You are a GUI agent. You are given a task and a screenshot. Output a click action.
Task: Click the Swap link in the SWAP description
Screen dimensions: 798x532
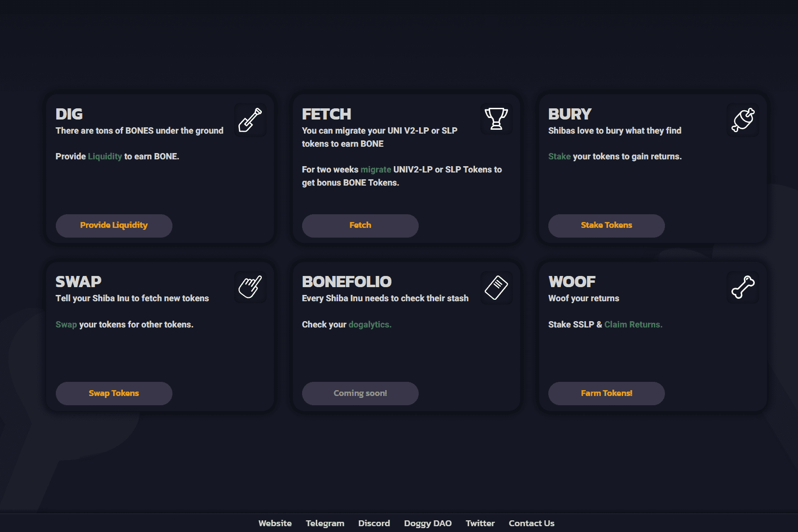pyautogui.click(x=66, y=324)
